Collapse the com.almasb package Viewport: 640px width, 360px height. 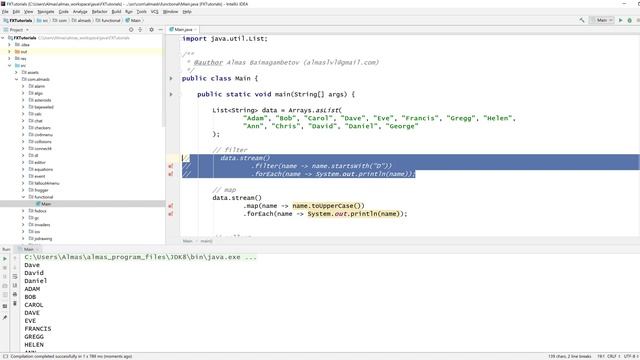[16, 80]
